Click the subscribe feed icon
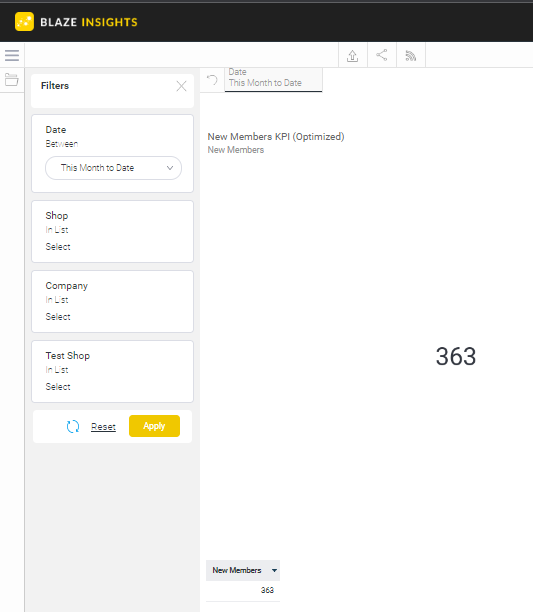533x612 pixels. pos(410,55)
